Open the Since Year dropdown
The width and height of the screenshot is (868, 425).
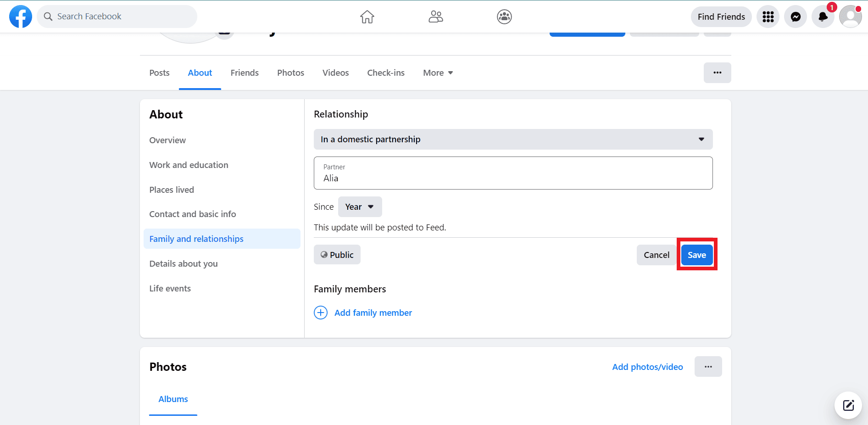click(x=360, y=207)
